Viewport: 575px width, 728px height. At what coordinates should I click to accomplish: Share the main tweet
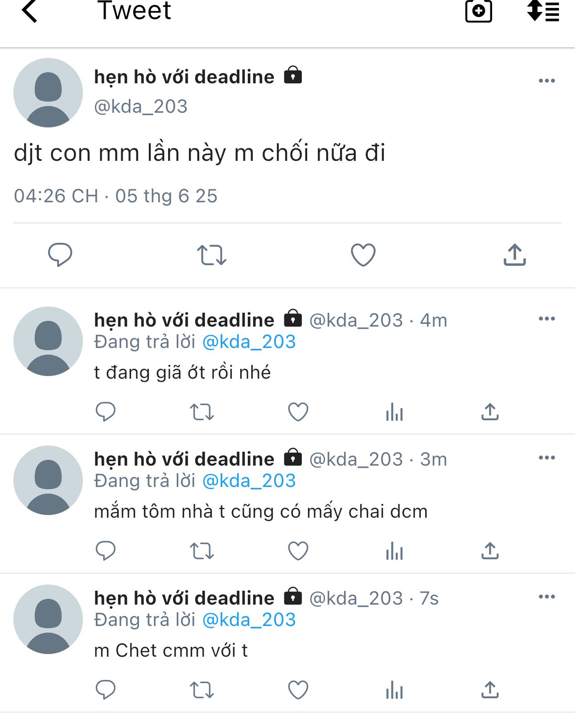[514, 255]
